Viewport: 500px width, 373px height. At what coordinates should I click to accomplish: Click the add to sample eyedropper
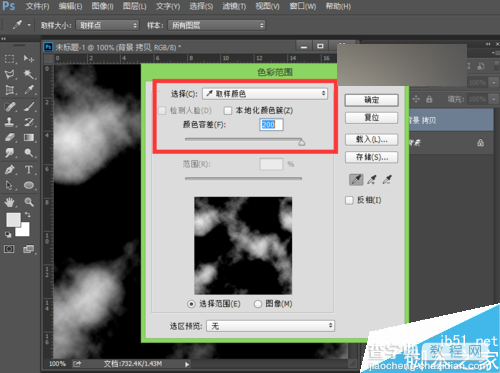372,180
